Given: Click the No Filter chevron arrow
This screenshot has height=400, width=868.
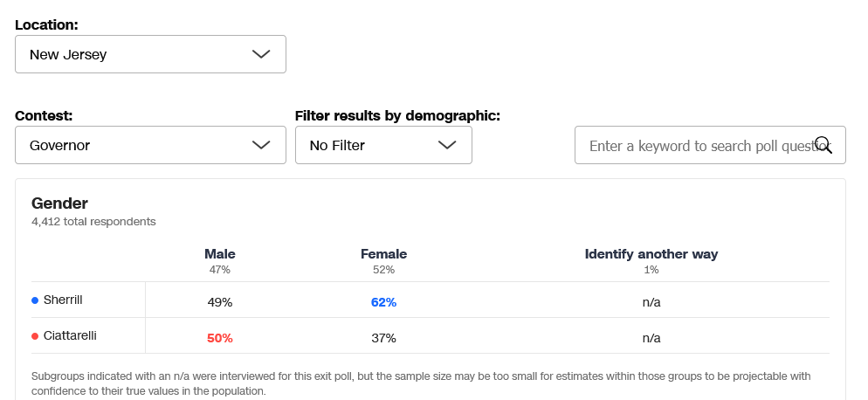Looking at the screenshot, I should [447, 145].
